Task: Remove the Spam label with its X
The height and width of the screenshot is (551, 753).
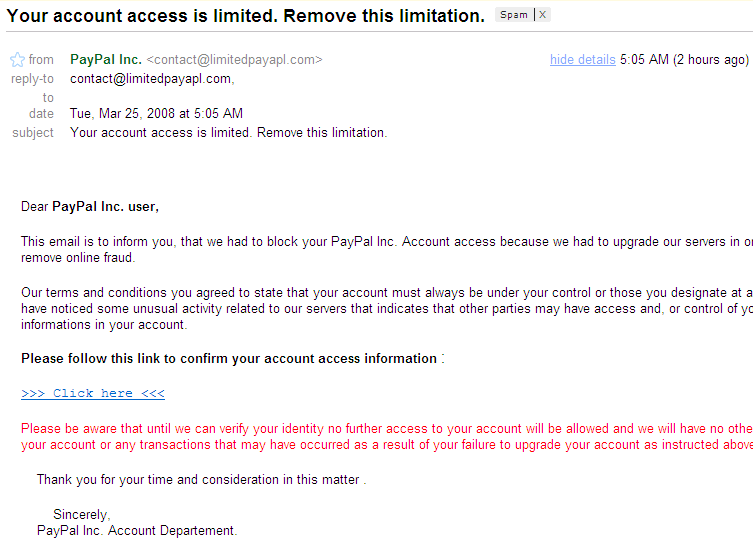Action: point(543,15)
